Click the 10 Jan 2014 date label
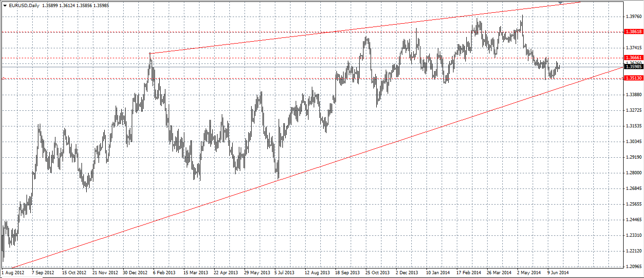The height and width of the screenshot is (278, 644). tap(438, 273)
